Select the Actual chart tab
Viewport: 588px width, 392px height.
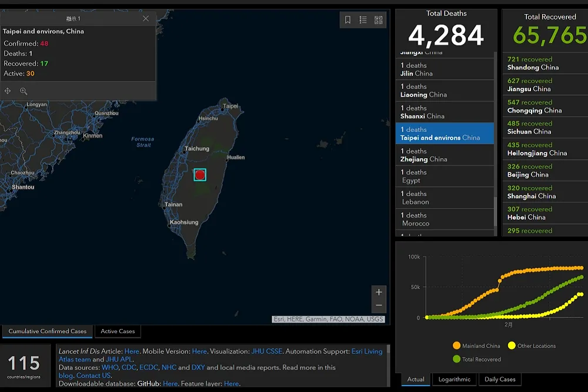click(416, 379)
